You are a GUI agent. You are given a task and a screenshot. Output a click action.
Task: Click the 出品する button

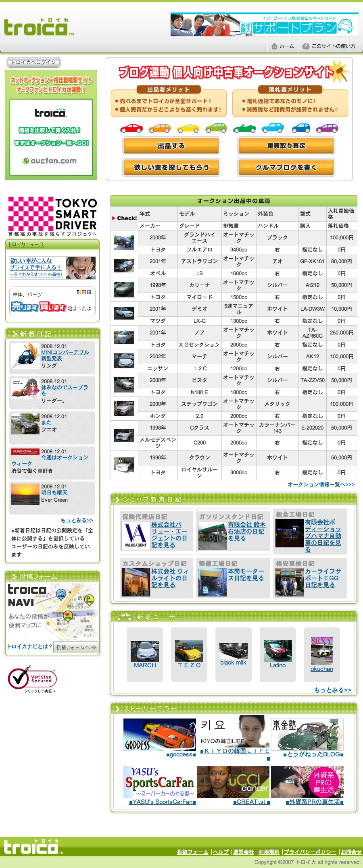[171, 146]
